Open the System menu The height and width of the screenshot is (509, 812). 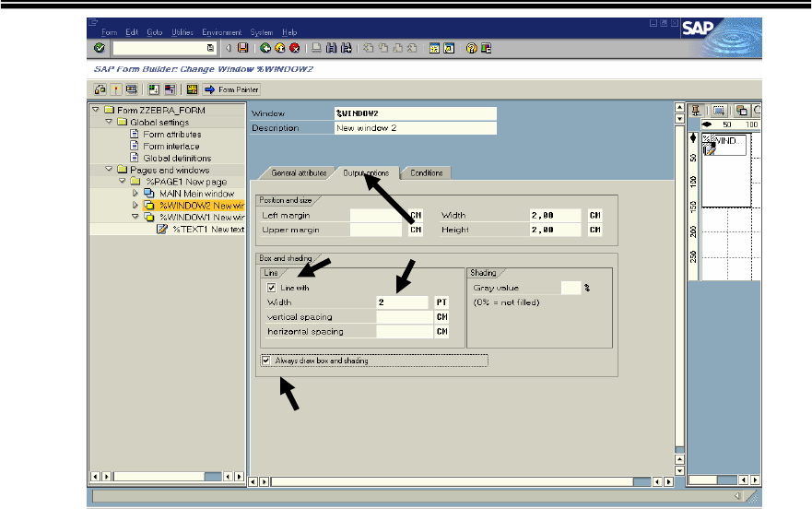pos(262,32)
